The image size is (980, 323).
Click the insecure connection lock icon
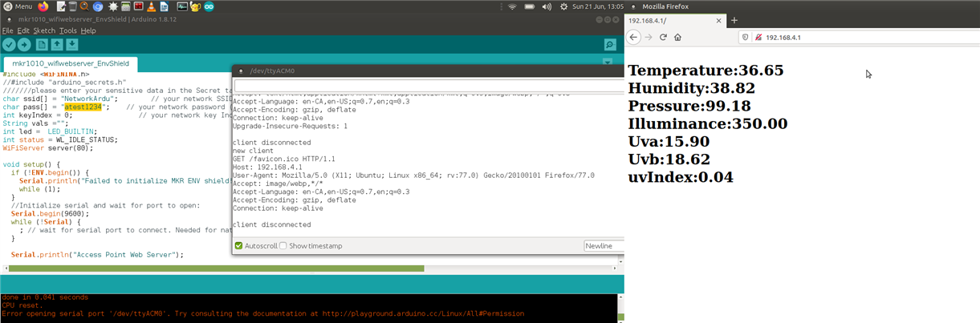(758, 37)
